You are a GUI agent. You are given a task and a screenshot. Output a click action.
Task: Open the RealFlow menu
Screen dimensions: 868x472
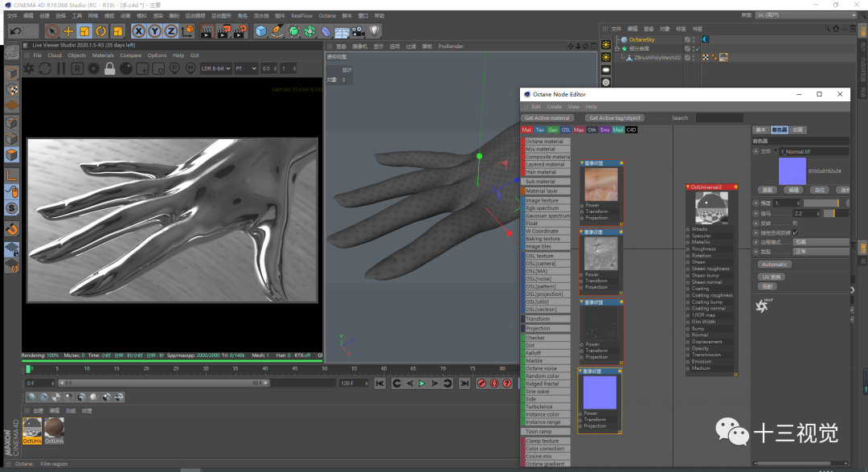pyautogui.click(x=301, y=15)
